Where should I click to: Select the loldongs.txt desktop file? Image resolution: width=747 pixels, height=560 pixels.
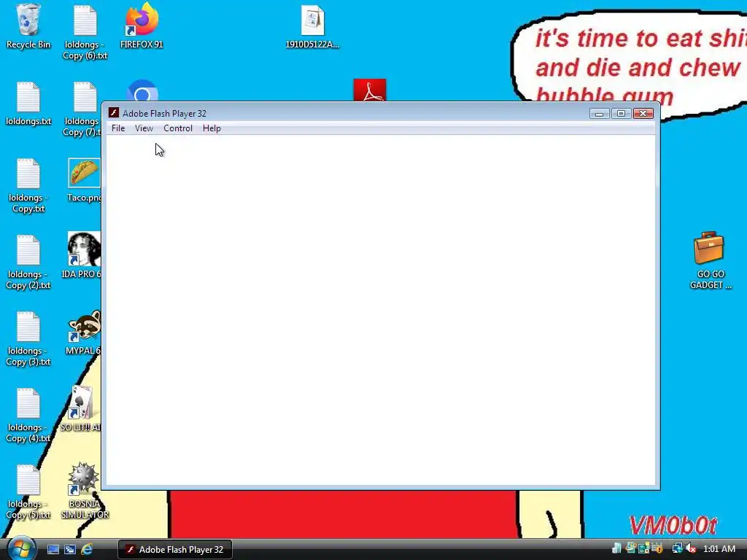28,103
